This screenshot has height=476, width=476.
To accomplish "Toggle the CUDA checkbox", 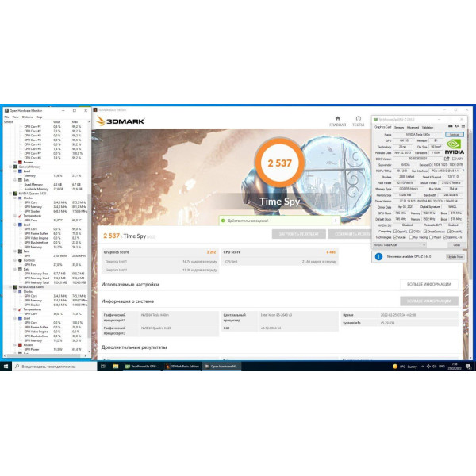I will pos(411,232).
